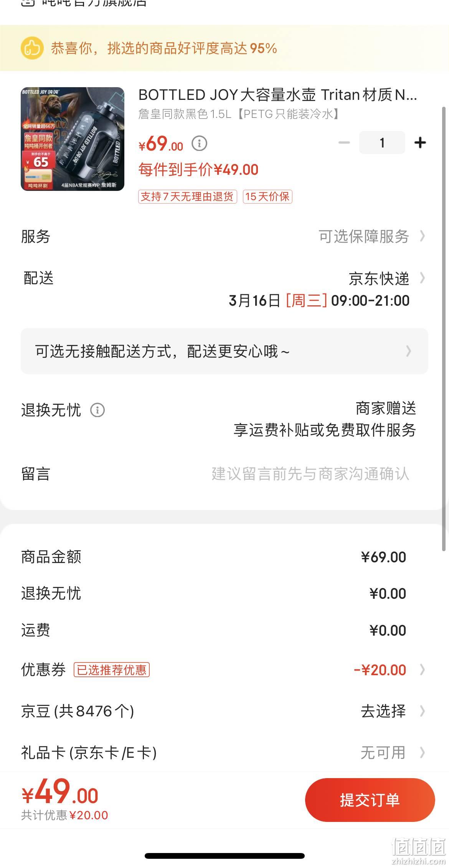Click the vertical scrollbar on right edge
This screenshot has height=868, width=449.
tap(445, 329)
